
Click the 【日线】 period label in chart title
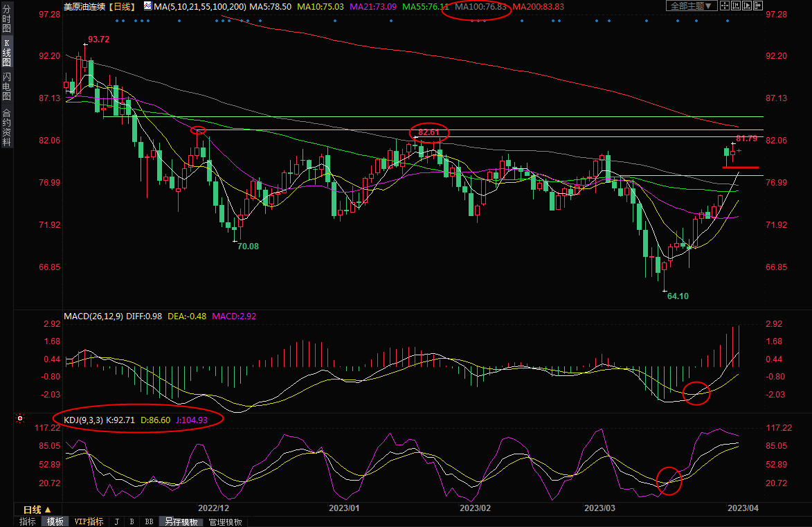coord(123,6)
